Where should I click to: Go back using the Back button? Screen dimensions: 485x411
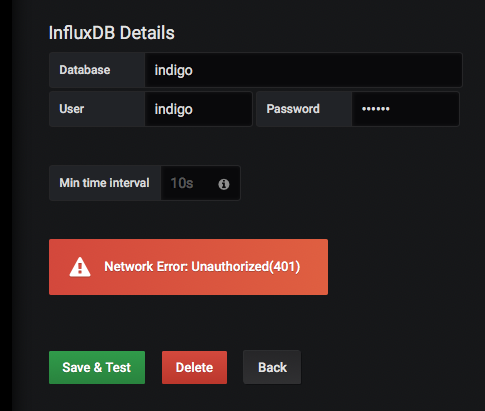(x=272, y=367)
